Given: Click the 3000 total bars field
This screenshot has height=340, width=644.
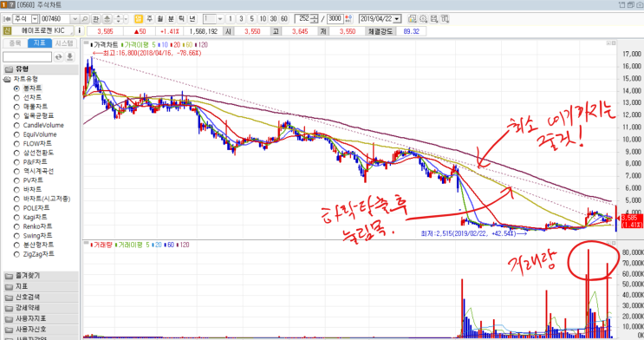Looking at the screenshot, I should 335,19.
